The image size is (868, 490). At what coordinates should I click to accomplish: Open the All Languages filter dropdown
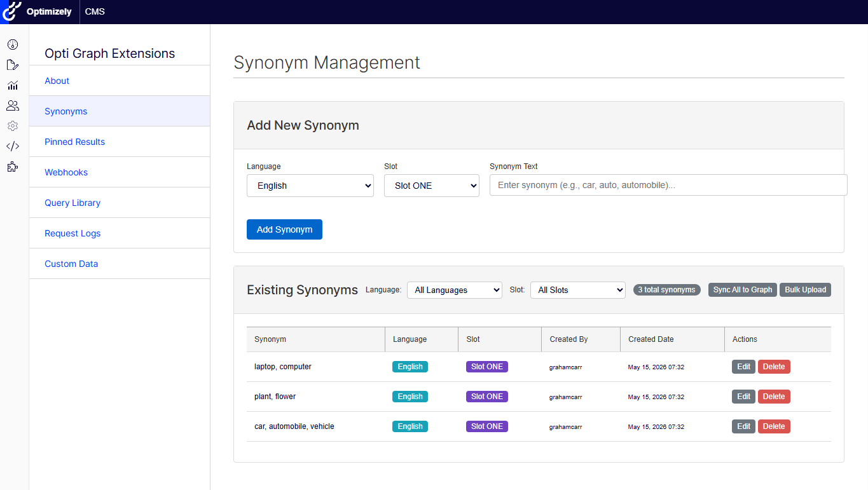(455, 290)
